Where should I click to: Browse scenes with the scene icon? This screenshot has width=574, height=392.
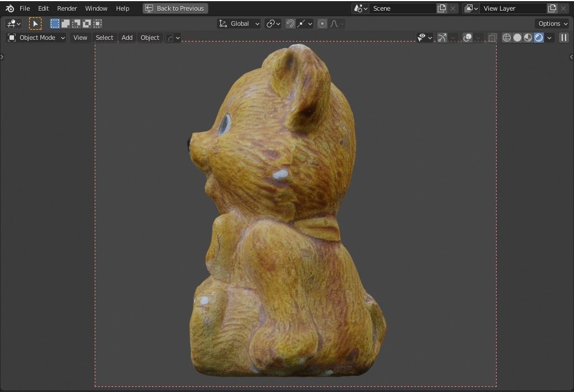[x=360, y=8]
